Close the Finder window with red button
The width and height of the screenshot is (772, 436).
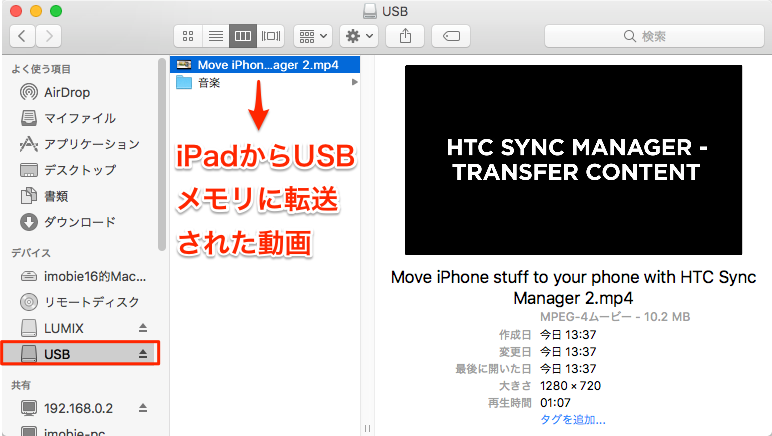coord(16,10)
